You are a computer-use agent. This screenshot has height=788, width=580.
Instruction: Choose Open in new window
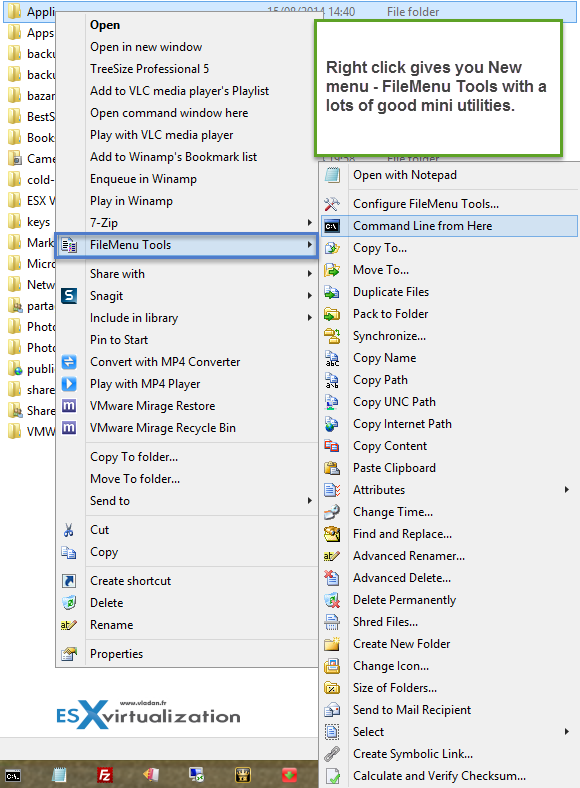(146, 47)
